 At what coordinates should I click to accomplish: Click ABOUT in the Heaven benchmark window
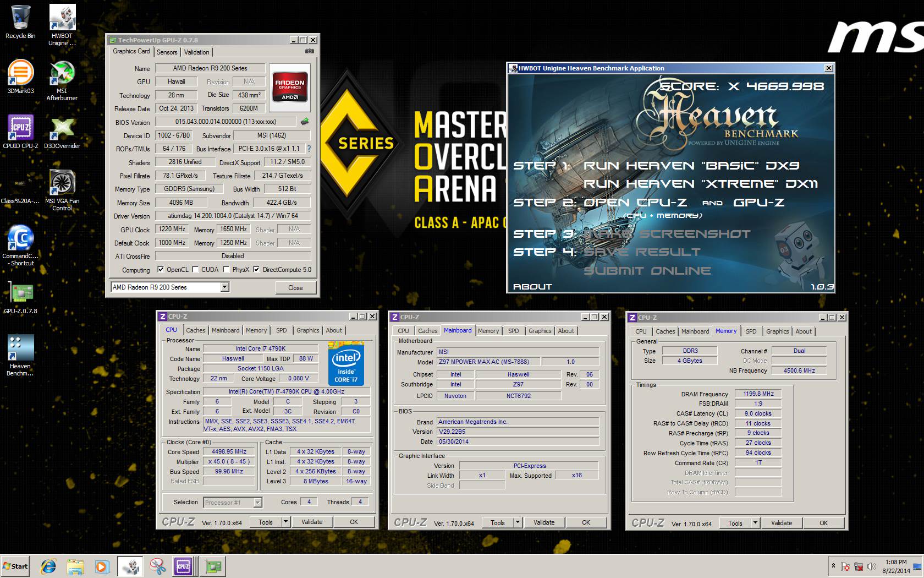[532, 286]
